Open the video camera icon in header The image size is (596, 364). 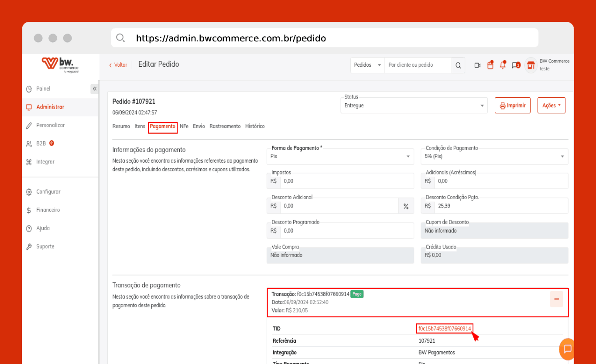pos(477,65)
